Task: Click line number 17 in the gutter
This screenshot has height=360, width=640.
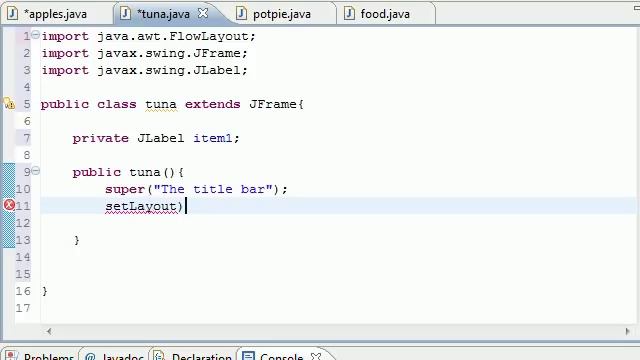Action: coord(23,308)
